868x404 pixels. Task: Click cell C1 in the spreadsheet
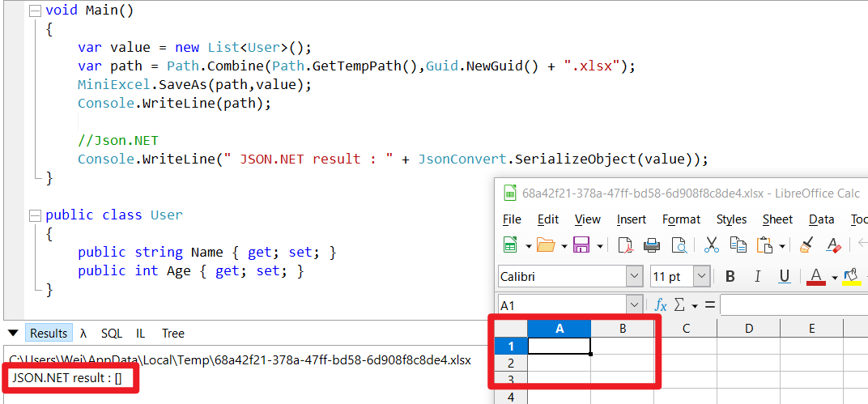[686, 346]
